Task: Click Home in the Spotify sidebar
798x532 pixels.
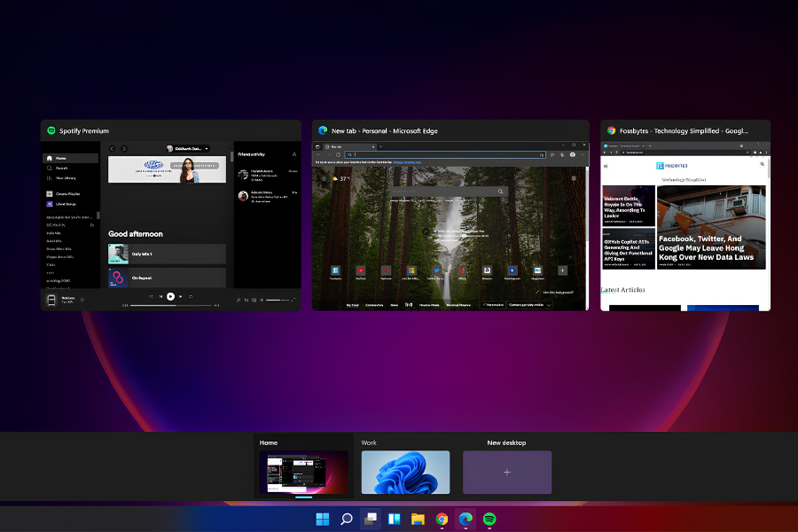Action: click(x=71, y=159)
